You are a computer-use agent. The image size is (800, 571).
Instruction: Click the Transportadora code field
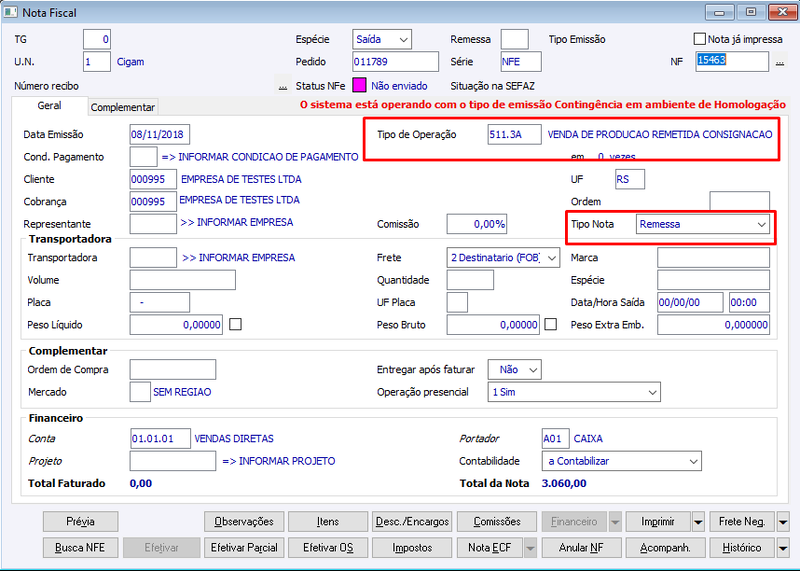tap(153, 258)
